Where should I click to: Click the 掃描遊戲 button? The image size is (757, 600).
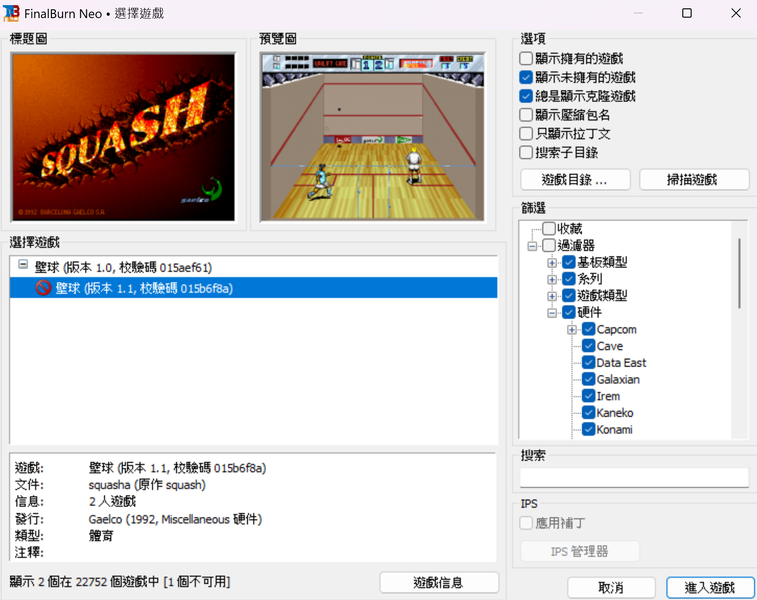tap(694, 180)
